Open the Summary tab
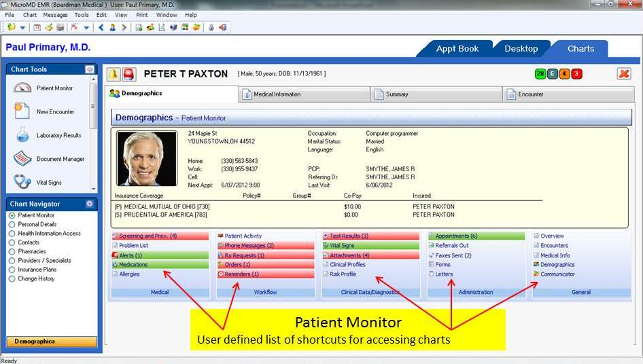 pos(436,94)
